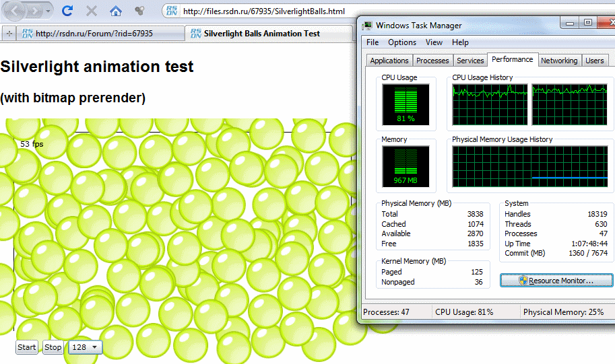Expand the ball count dropdown showing 128
The width and height of the screenshot is (615, 364).
[86, 347]
